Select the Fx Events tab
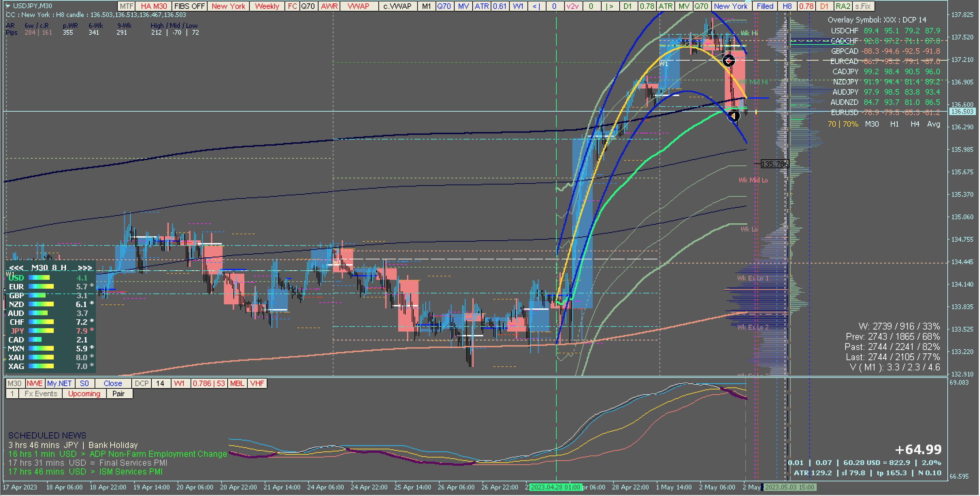This screenshot has width=980, height=496. (x=41, y=394)
